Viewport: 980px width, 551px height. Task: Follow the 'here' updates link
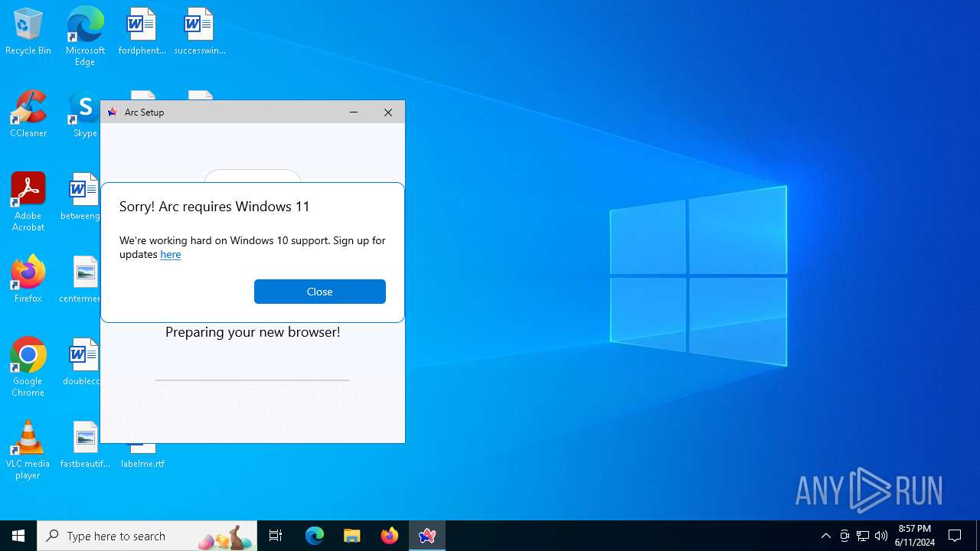(x=171, y=254)
